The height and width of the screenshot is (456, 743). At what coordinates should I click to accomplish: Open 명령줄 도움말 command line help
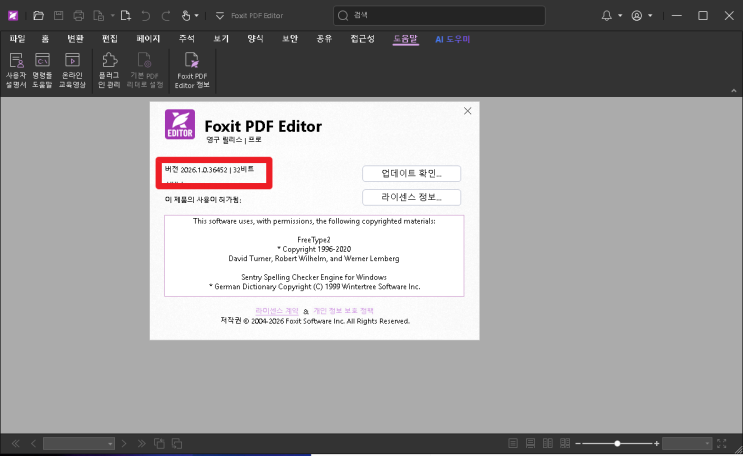click(42, 70)
